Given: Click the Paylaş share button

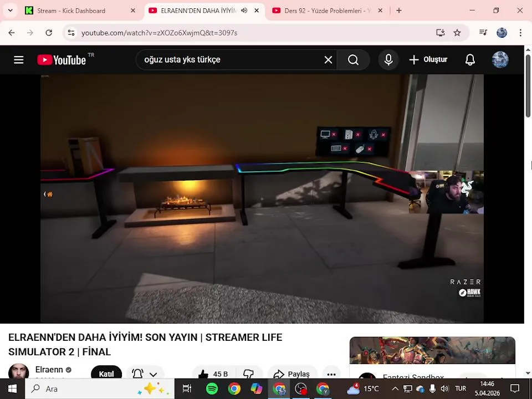Looking at the screenshot, I should (x=293, y=373).
